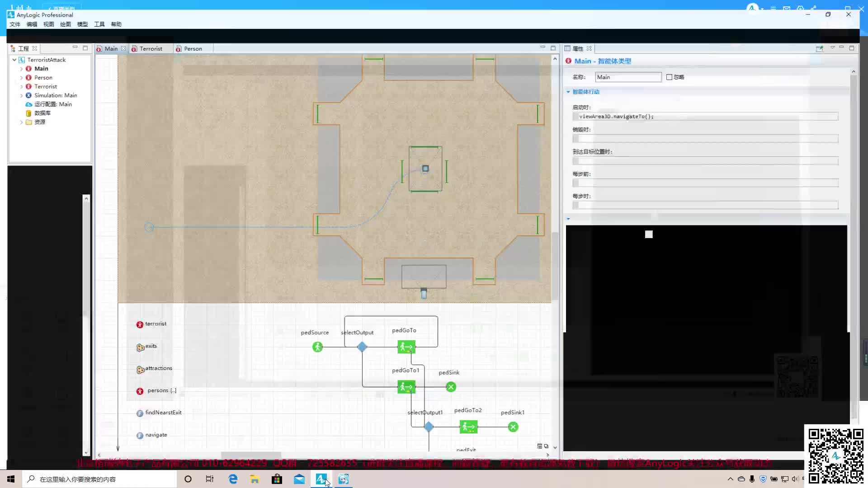Toggle the 忽略 checkbox
The image size is (868, 488).
669,77
